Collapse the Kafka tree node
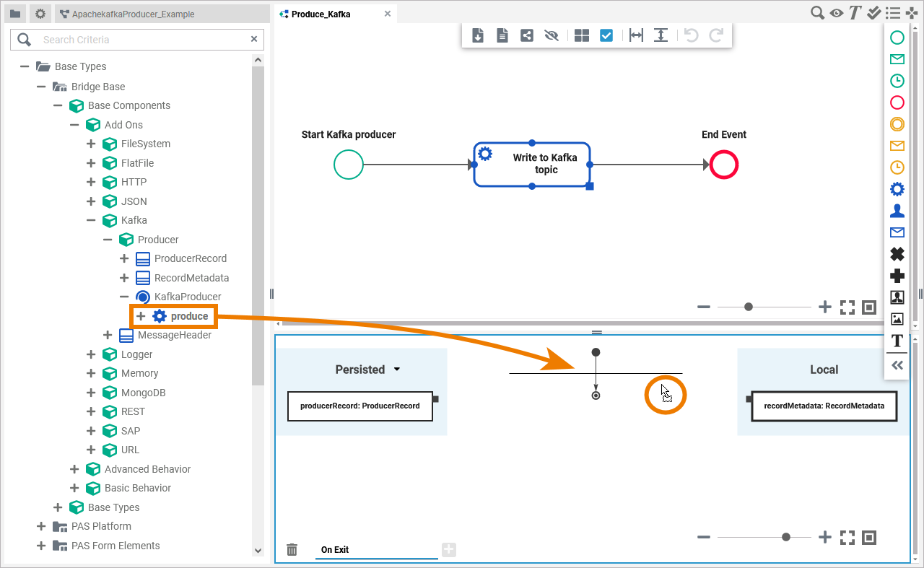This screenshot has height=568, width=924. [91, 220]
